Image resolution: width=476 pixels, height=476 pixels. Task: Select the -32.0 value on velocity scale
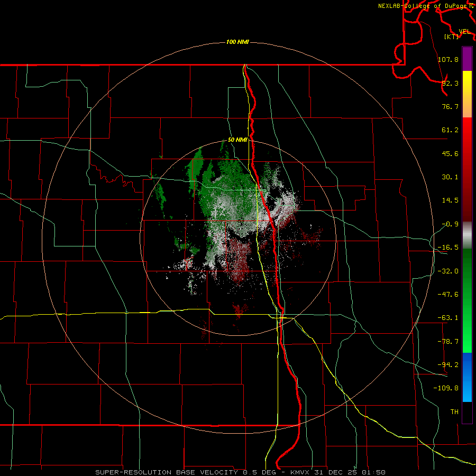click(448, 271)
